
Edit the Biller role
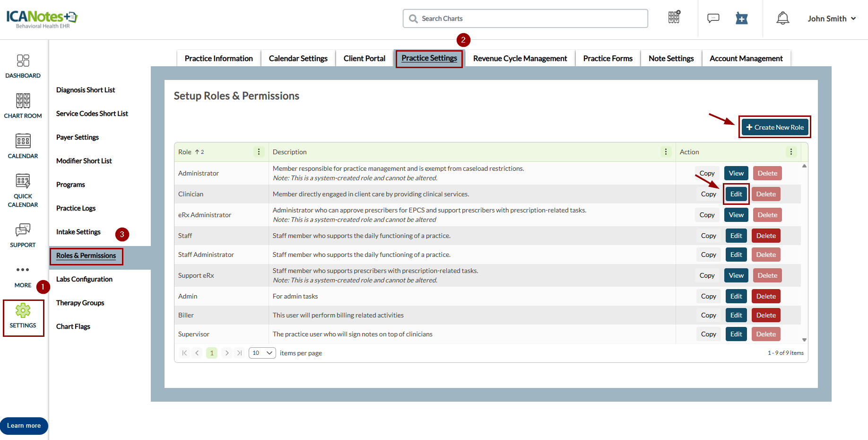click(x=736, y=315)
